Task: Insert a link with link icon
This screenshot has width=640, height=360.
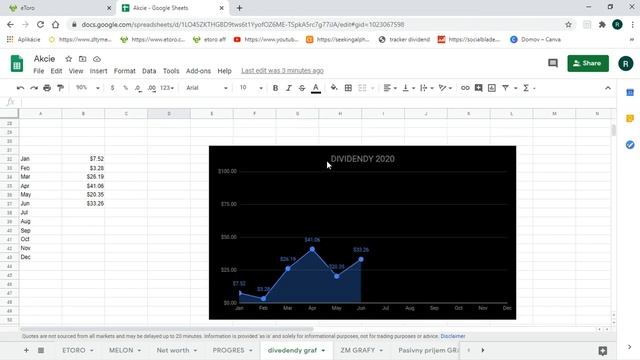Action: coord(465,88)
